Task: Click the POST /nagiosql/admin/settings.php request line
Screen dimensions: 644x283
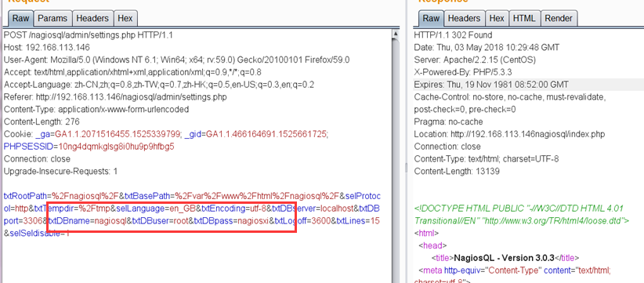Action: tap(89, 35)
